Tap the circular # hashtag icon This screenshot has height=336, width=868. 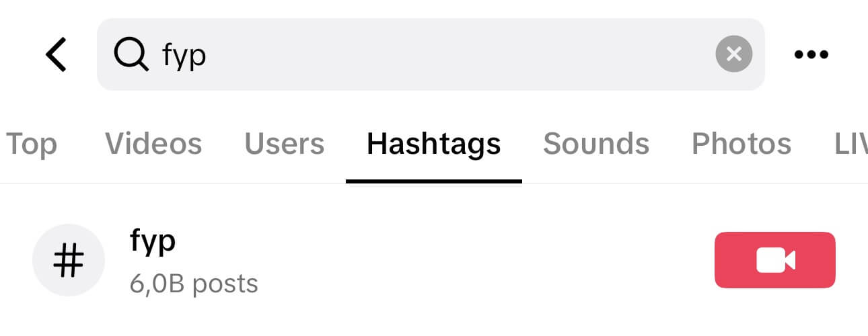tap(69, 260)
